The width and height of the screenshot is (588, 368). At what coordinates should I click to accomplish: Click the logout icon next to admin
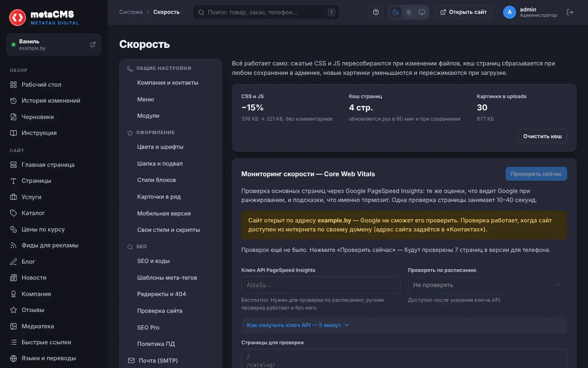pyautogui.click(x=570, y=12)
